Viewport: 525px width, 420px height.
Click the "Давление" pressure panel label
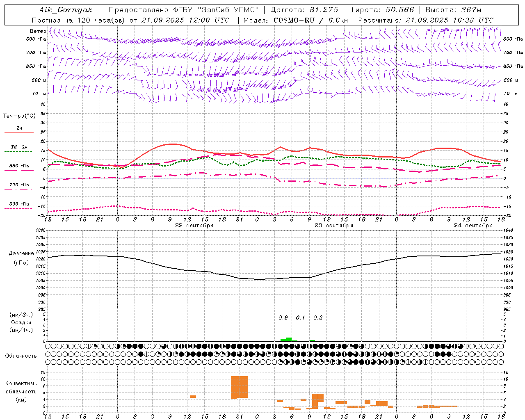pos(21,253)
